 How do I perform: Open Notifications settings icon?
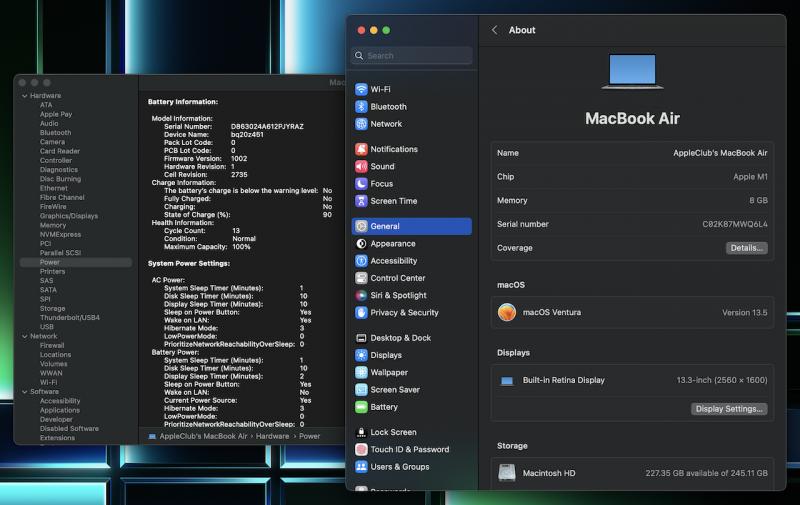361,149
